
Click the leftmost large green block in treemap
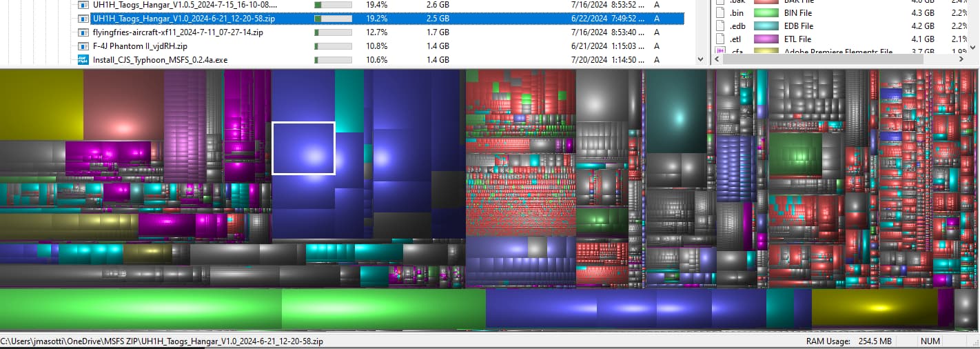(x=141, y=308)
